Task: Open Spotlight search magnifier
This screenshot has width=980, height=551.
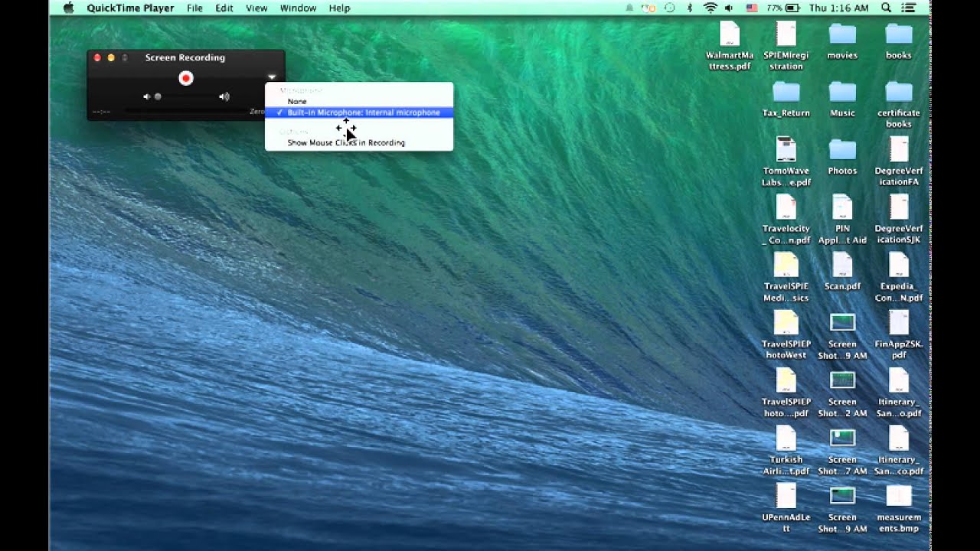Action: coord(886,8)
